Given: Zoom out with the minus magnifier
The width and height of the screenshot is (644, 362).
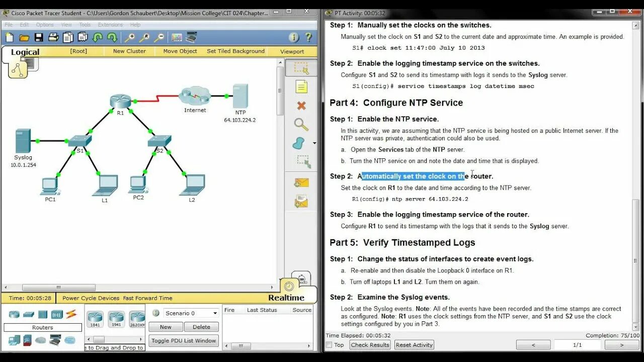Looking at the screenshot, I should (159, 37).
